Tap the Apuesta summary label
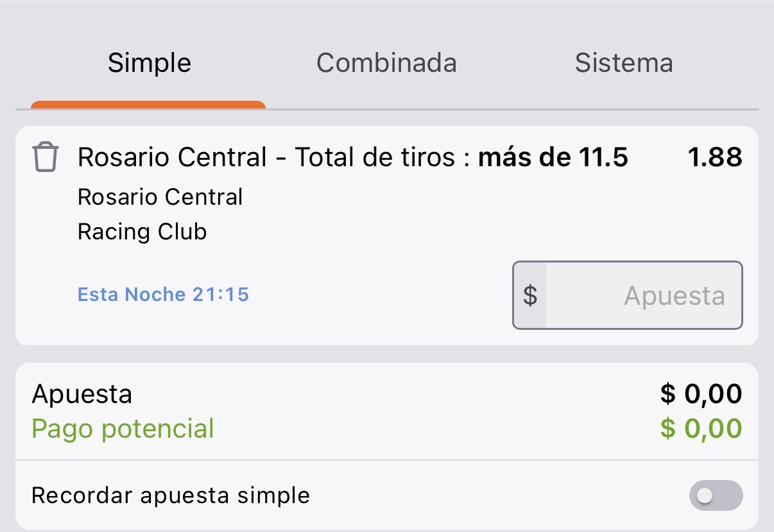774x532 pixels. [82, 394]
